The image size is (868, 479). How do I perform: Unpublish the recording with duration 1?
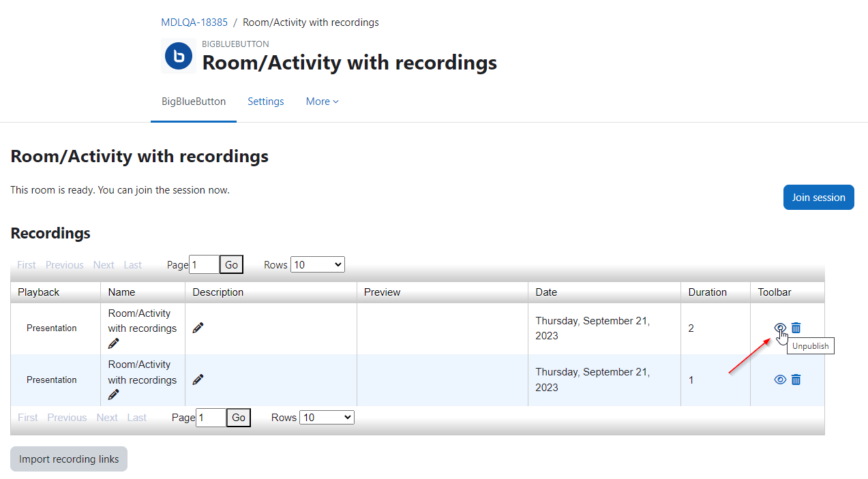pos(780,380)
